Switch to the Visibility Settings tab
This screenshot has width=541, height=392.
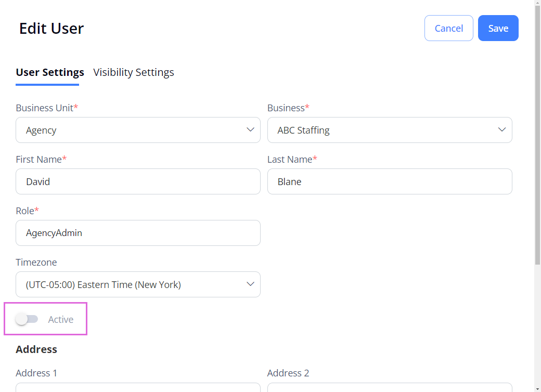[134, 72]
